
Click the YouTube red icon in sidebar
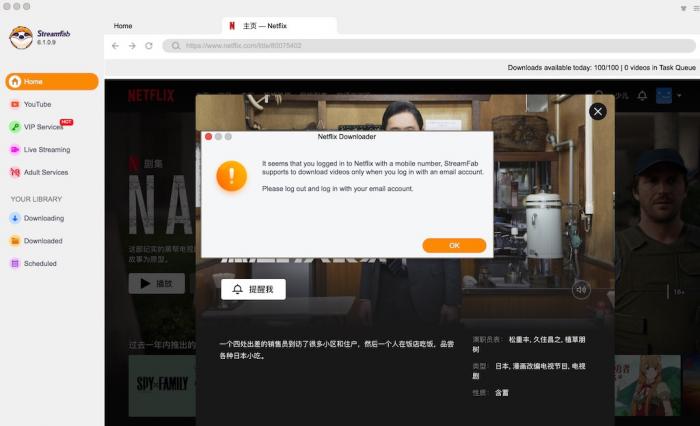click(15, 104)
